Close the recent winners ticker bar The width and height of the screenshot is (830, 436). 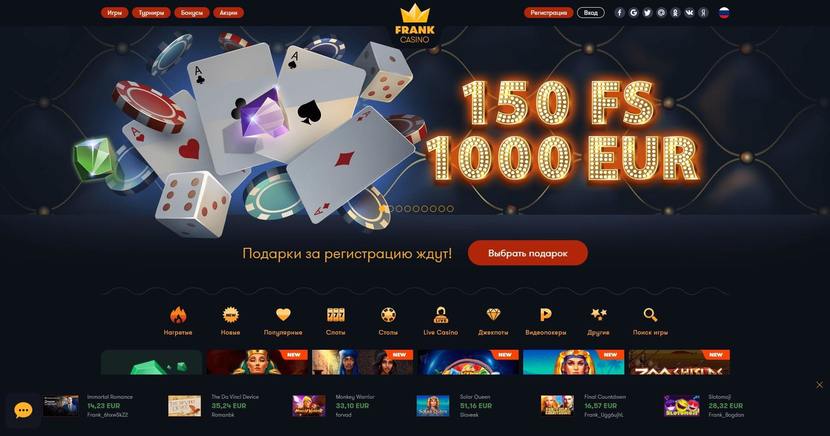819,385
